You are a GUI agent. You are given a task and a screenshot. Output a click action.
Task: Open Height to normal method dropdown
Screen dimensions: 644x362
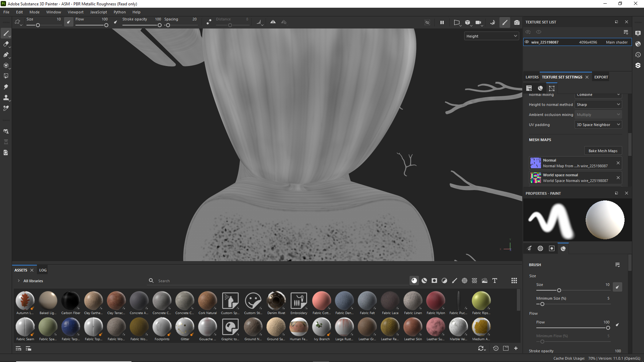click(x=598, y=105)
